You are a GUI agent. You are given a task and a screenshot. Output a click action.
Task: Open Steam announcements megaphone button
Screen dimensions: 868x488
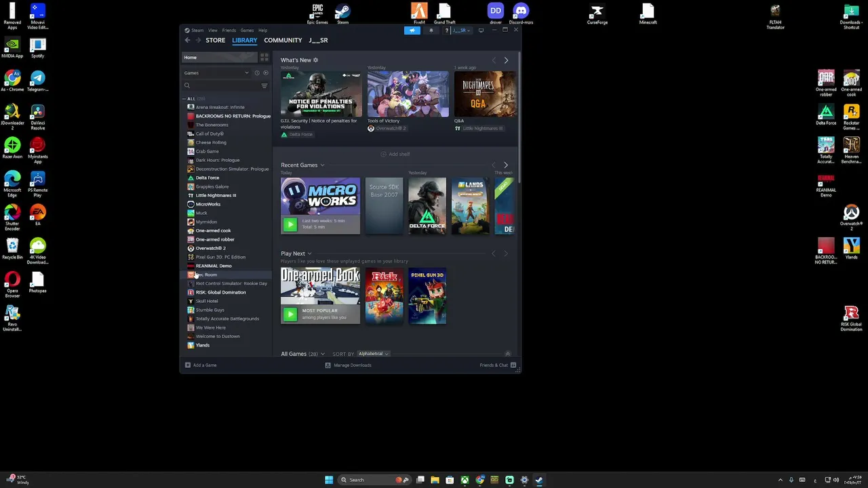click(412, 30)
